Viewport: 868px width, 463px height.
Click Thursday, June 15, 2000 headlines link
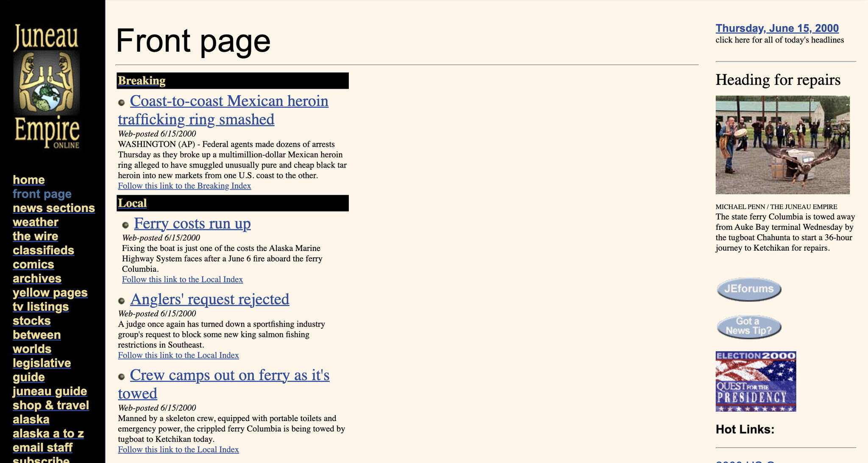coord(776,28)
